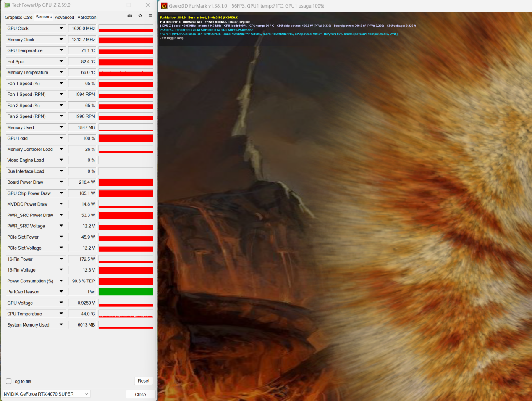Image resolution: width=532 pixels, height=401 pixels.
Task: Click the 99.3 % TDP value
Action: coord(83,281)
